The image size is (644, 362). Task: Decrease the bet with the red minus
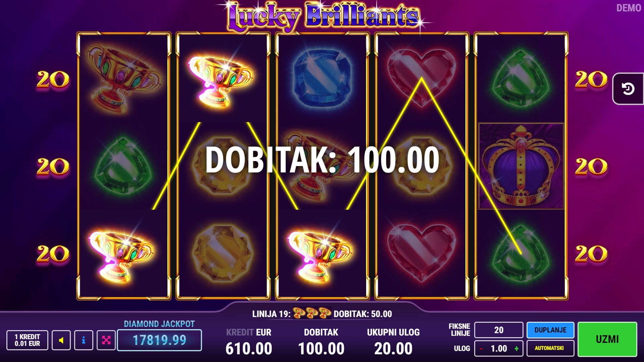481,349
